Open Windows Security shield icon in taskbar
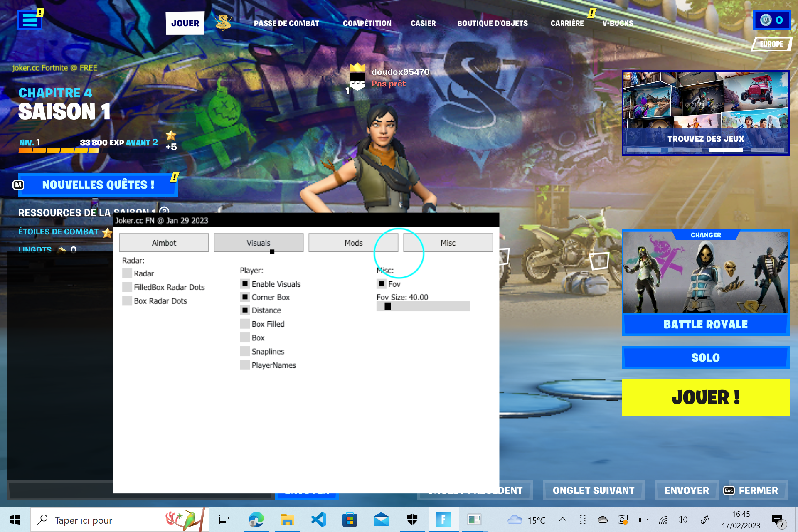The image size is (798, 532). point(412,520)
